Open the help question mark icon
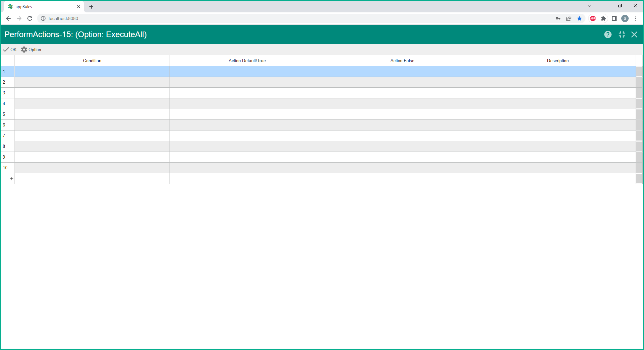Screen dimensions: 644x350 (608, 34)
